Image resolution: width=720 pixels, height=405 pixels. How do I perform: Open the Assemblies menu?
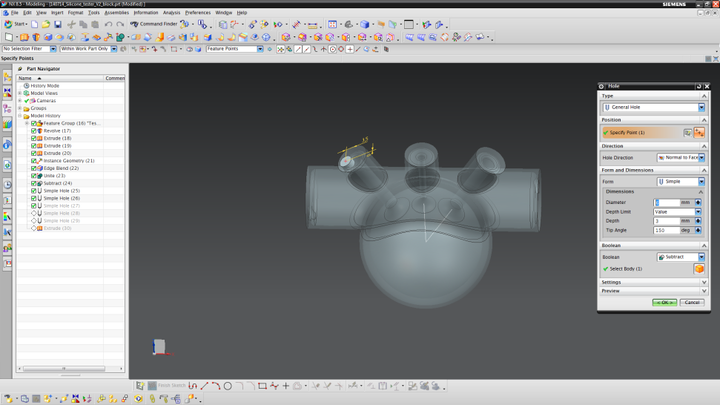[117, 13]
